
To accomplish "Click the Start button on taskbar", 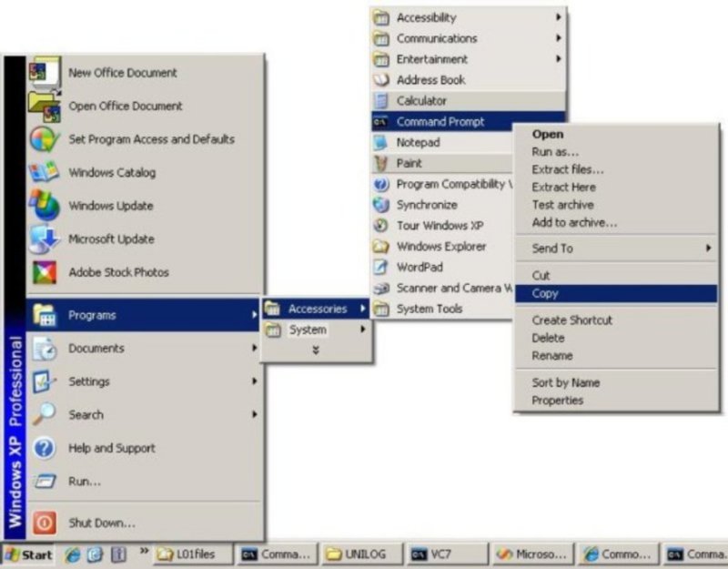I will tap(29, 554).
